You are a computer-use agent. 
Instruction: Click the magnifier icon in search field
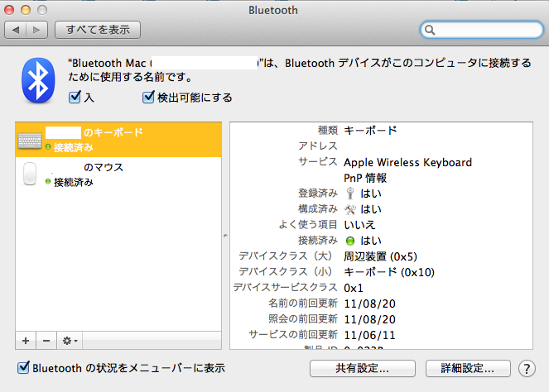430,30
